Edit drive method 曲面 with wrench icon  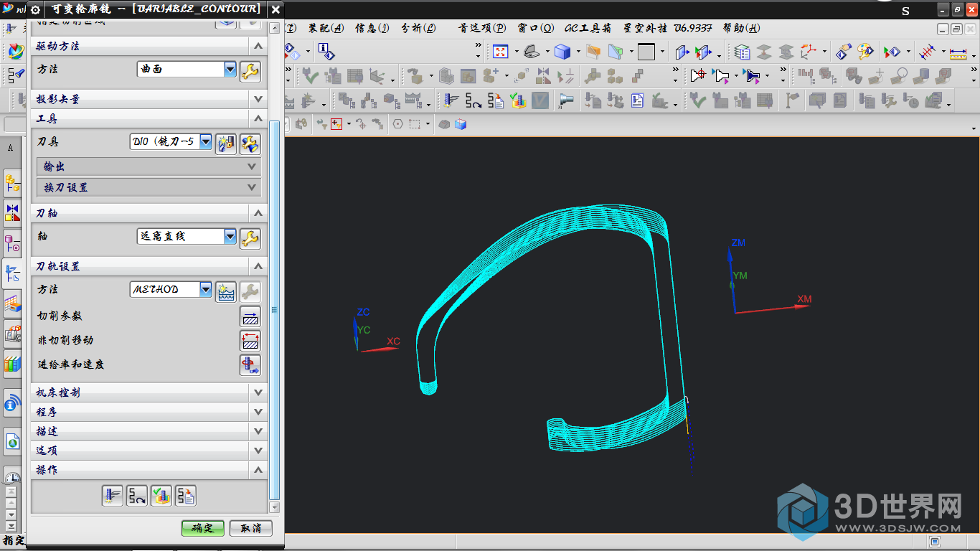[250, 71]
